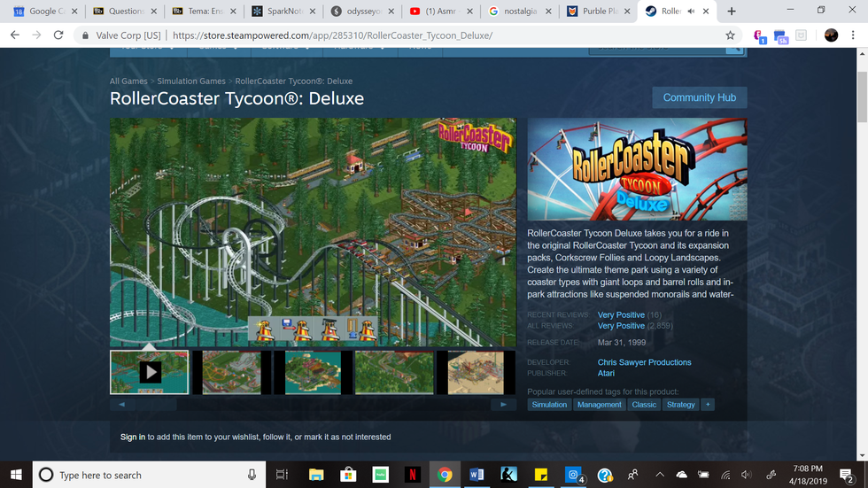The height and width of the screenshot is (488, 868).
Task: Mute the audio on the RollerCoaster tab
Action: tap(689, 12)
